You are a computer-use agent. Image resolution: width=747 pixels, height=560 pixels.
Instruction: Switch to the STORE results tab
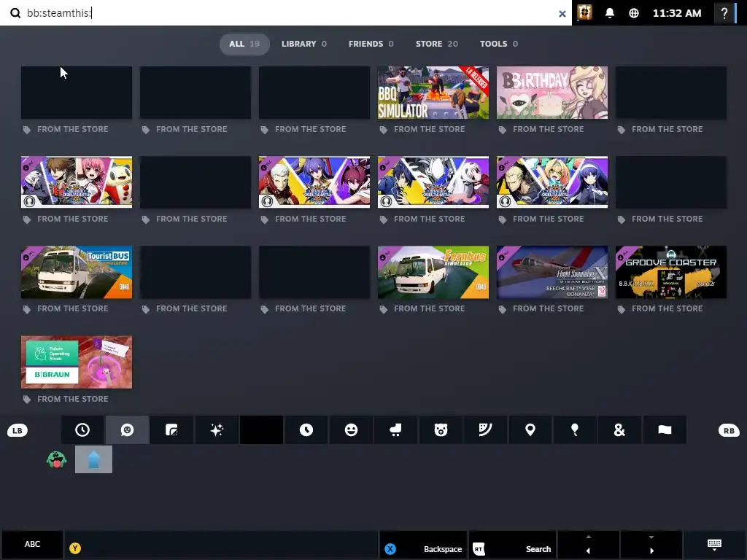point(436,44)
